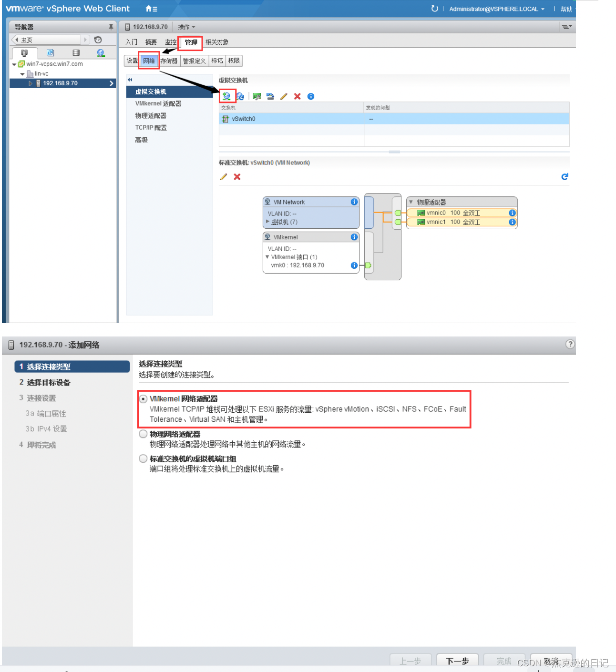The image size is (616, 672).
Task: Switch navigator to Networking view
Action: click(101, 52)
